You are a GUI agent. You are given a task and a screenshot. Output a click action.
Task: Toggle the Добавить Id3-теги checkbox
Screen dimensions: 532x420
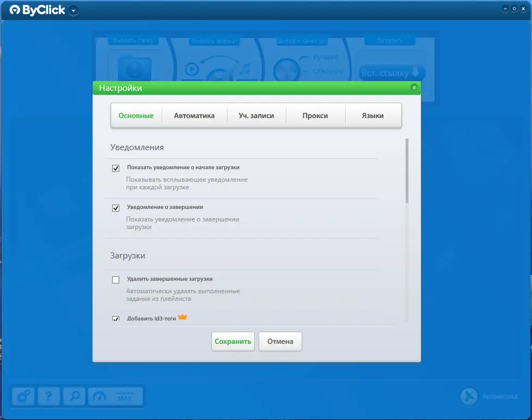(x=115, y=319)
